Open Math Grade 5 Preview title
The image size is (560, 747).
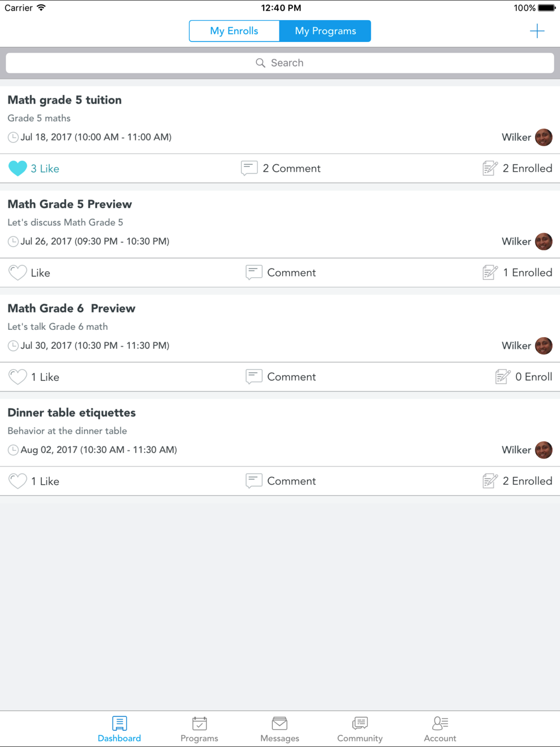click(70, 204)
